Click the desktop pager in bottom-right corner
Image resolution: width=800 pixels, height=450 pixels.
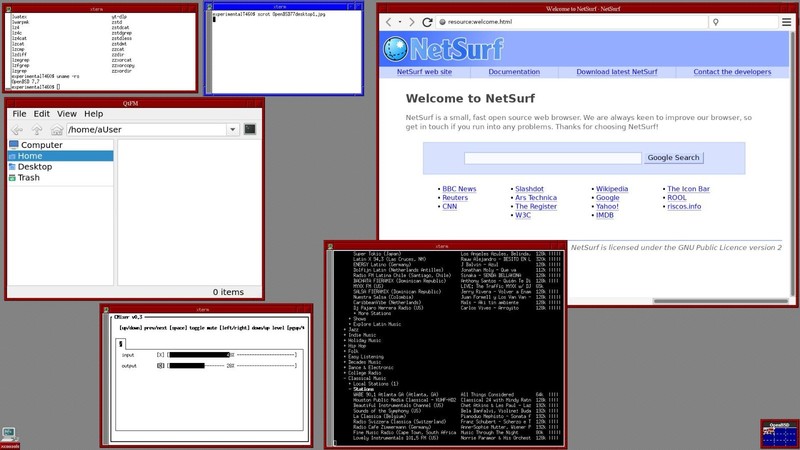(779, 434)
